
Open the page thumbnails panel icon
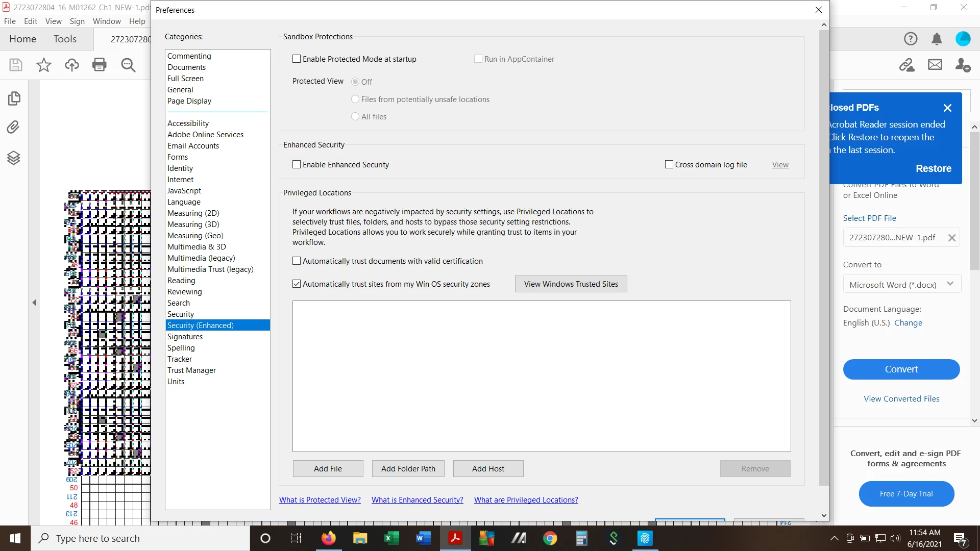(14, 98)
